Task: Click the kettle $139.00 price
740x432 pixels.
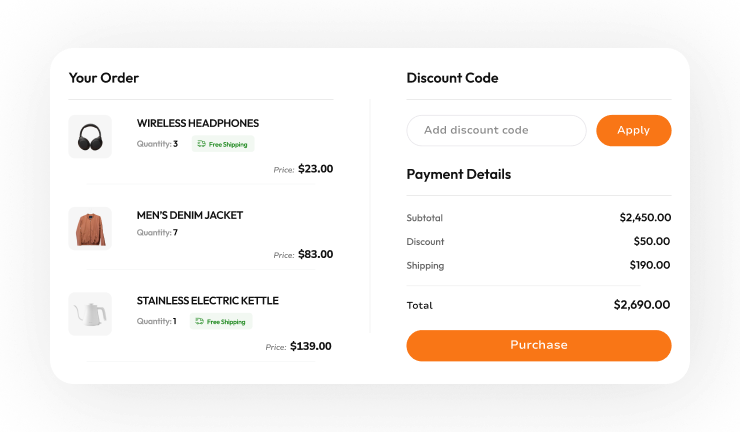Action: [310, 347]
